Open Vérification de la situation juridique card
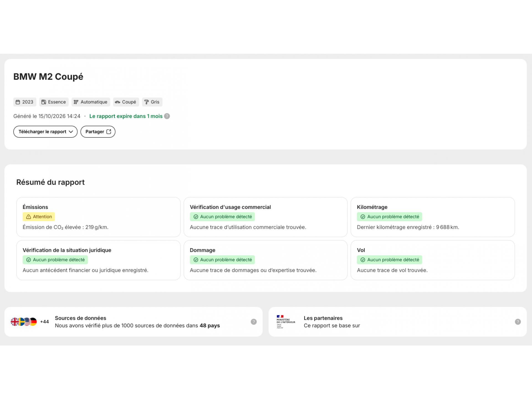This screenshot has height=399, width=532. [x=98, y=260]
